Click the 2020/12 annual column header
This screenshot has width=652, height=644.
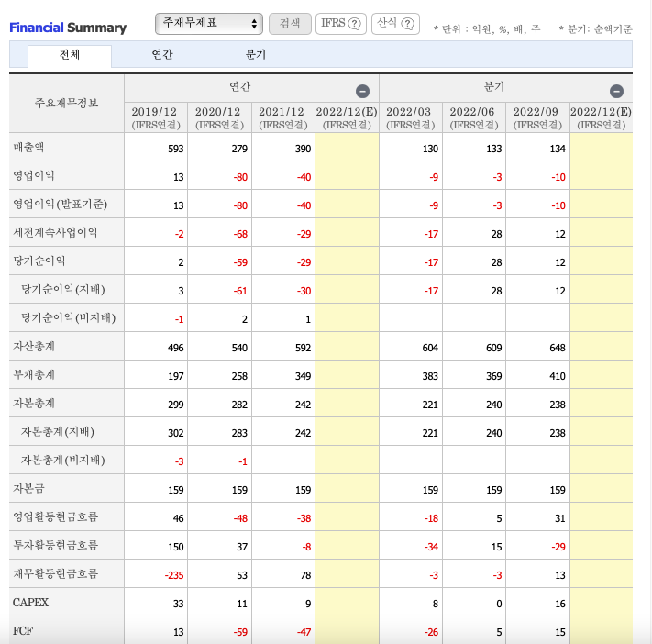coord(219,117)
